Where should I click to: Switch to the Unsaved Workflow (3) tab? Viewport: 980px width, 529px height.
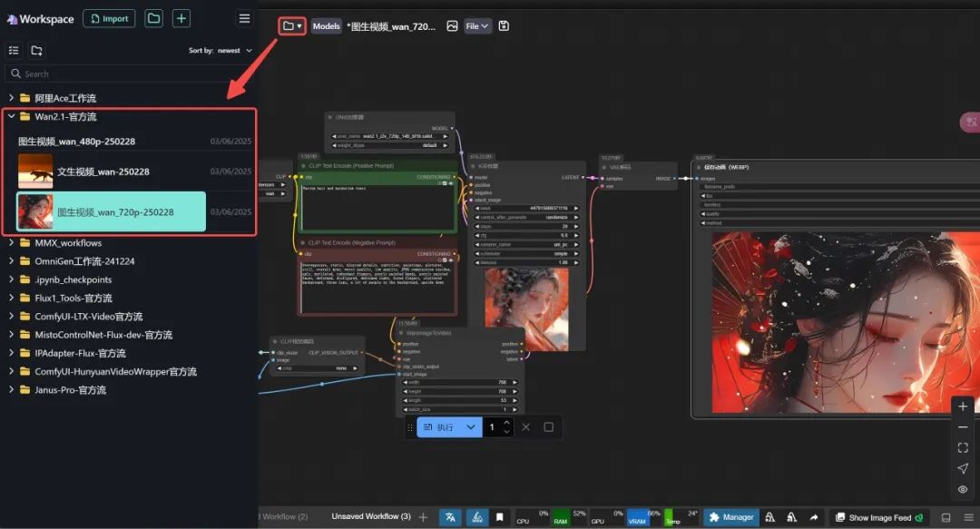pyautogui.click(x=370, y=516)
